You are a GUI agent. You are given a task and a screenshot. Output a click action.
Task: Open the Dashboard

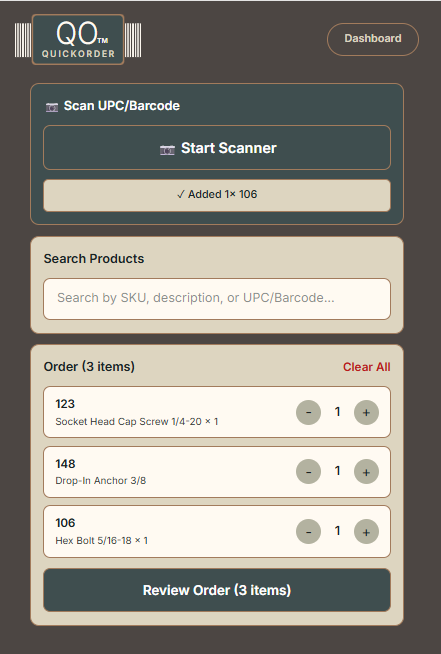click(373, 39)
